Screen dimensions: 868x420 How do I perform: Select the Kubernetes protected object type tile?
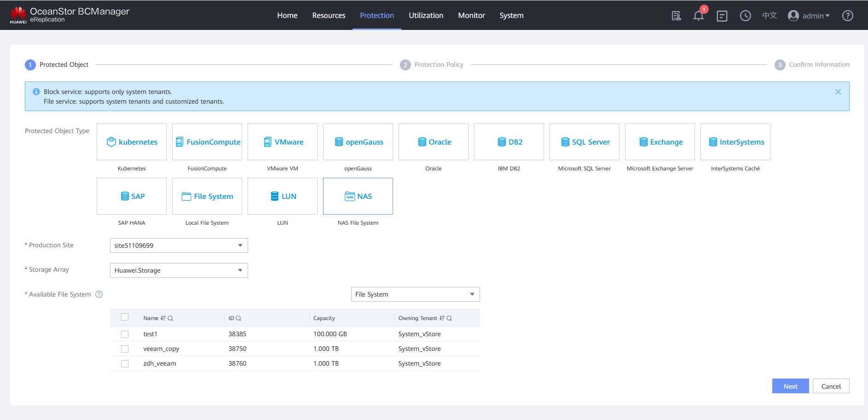[132, 142]
